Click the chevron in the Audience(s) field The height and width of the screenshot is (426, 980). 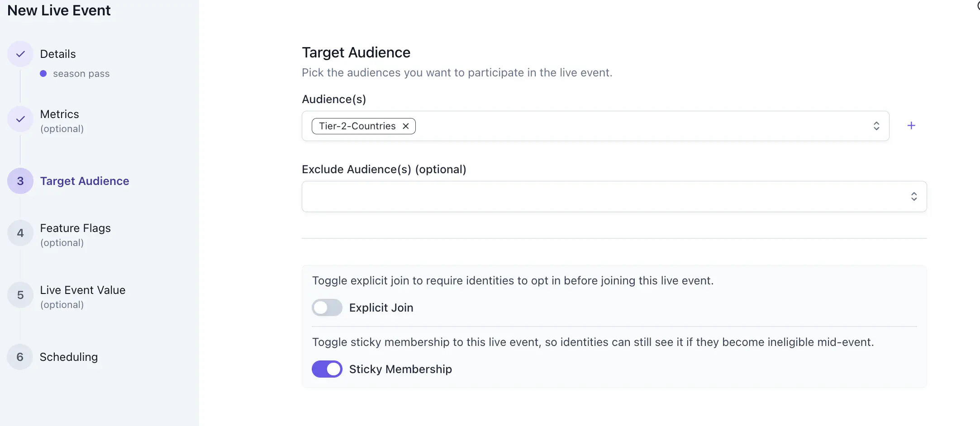tap(876, 125)
